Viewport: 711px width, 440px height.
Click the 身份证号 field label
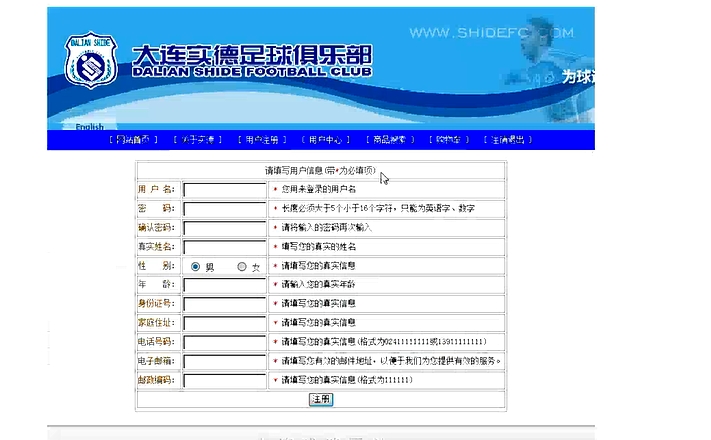pyautogui.click(x=156, y=303)
